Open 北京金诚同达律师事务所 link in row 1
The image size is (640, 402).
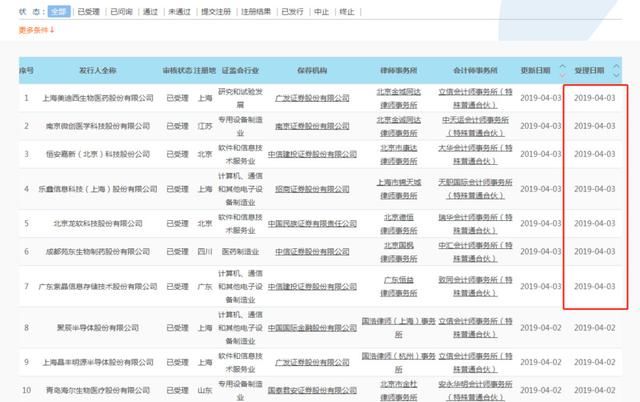pos(398,98)
